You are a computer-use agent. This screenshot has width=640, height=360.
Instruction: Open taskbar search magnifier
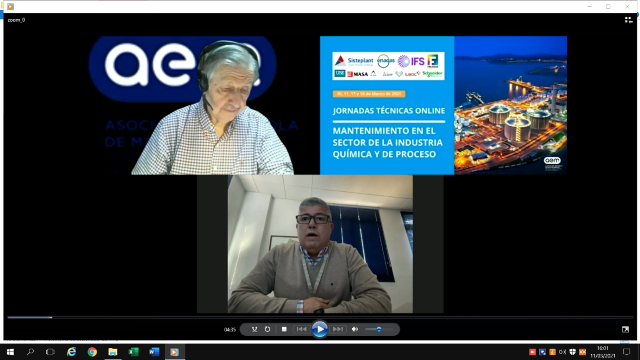30,352
